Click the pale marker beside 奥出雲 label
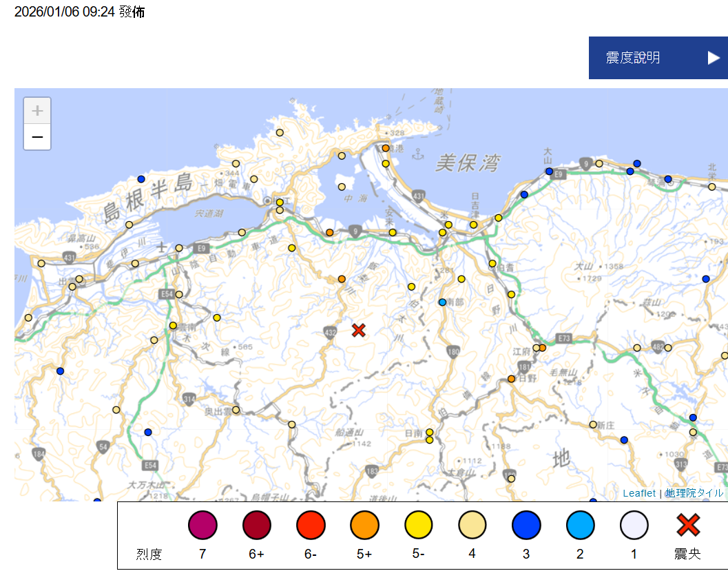Image resolution: width=728 pixels, height=571 pixels. click(236, 410)
